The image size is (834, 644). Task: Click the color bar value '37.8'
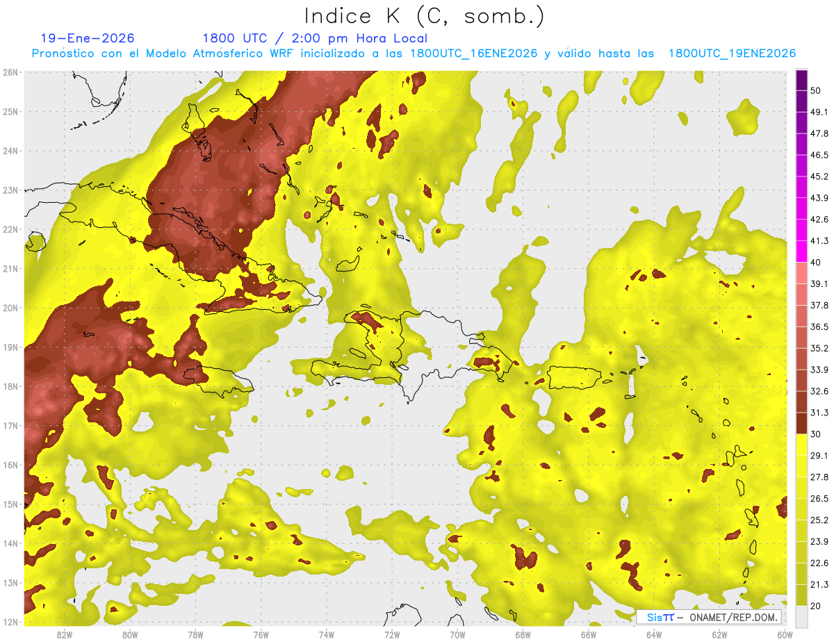(819, 305)
